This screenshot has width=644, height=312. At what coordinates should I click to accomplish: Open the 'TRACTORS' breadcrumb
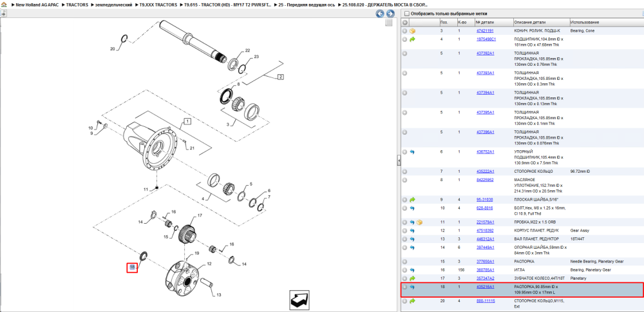pyautogui.click(x=77, y=5)
